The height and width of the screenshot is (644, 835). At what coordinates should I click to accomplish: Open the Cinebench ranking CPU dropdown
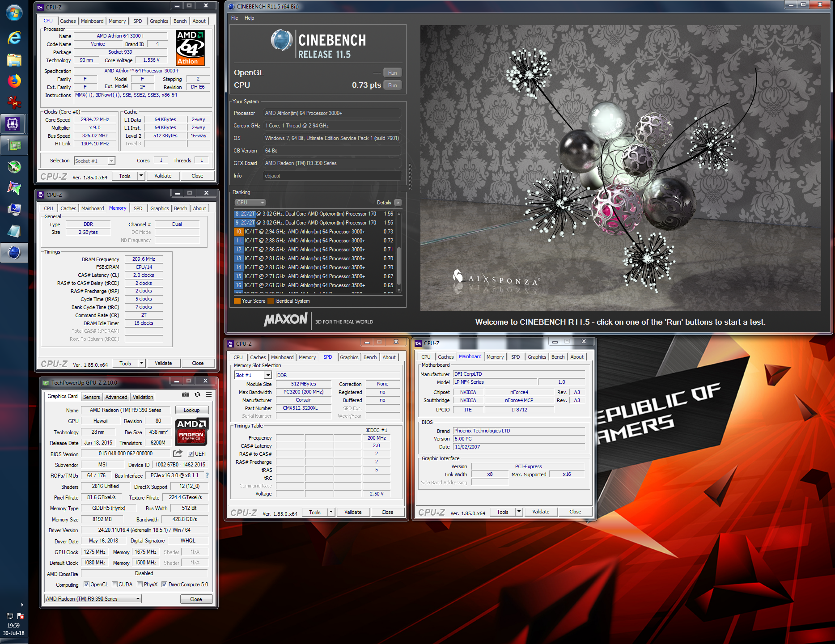pyautogui.click(x=250, y=203)
